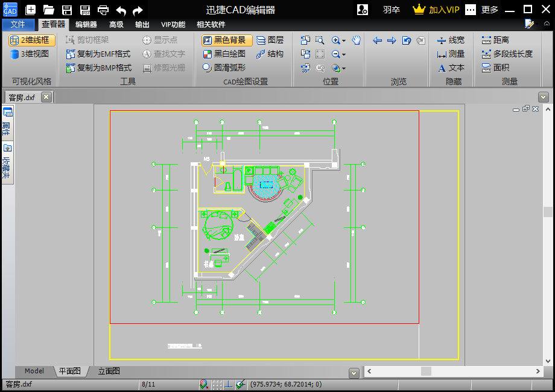
Task: Click 复制为EMF格式 tool
Action: click(98, 54)
